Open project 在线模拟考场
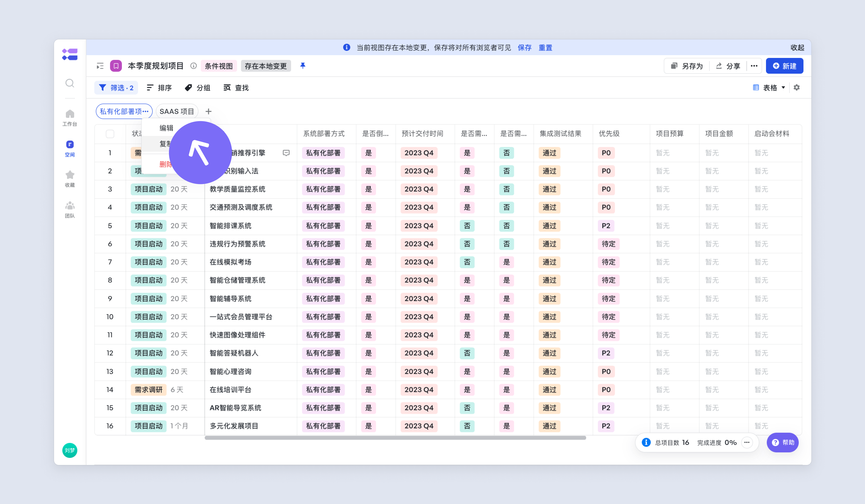 tap(230, 262)
